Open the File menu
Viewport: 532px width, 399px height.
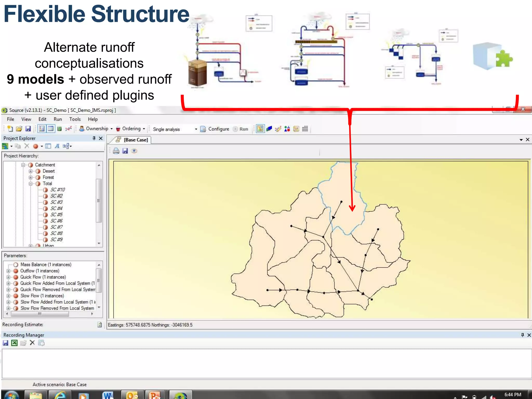tap(11, 119)
